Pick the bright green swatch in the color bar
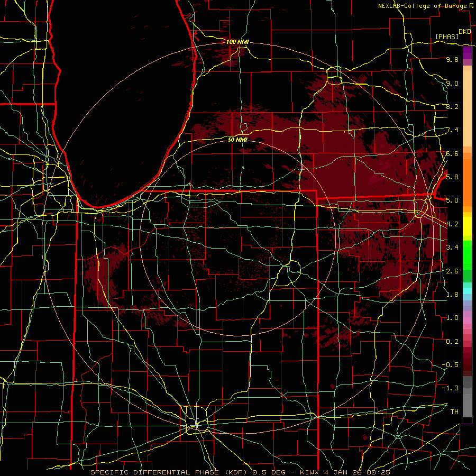 click(x=467, y=255)
